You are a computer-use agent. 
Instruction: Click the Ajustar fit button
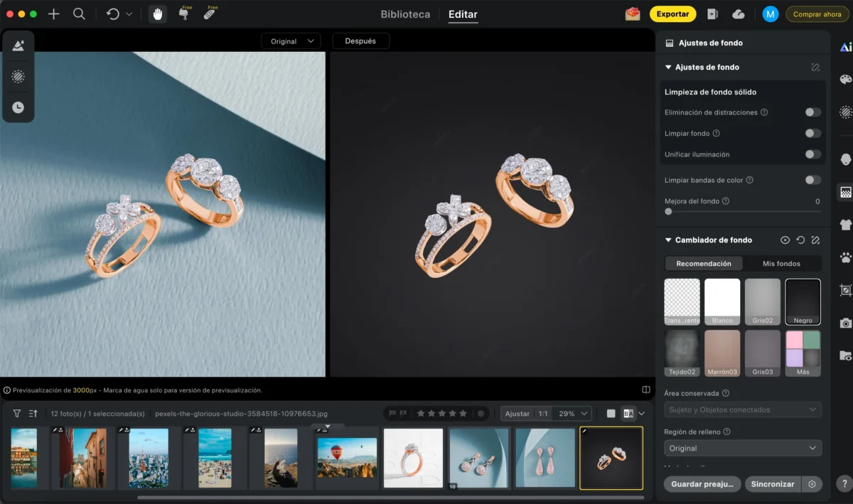tap(517, 413)
